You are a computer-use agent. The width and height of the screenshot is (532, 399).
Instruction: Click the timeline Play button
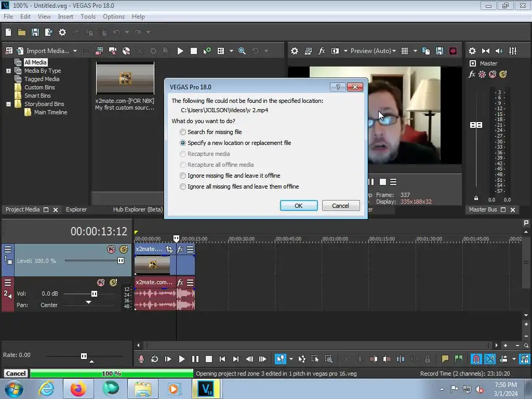pyautogui.click(x=181, y=359)
